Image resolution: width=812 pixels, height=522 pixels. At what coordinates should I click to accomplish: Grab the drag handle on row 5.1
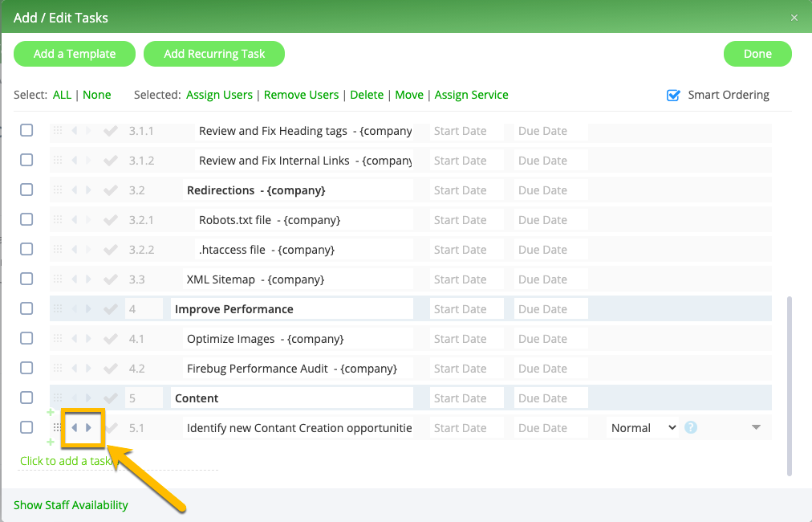coord(58,428)
